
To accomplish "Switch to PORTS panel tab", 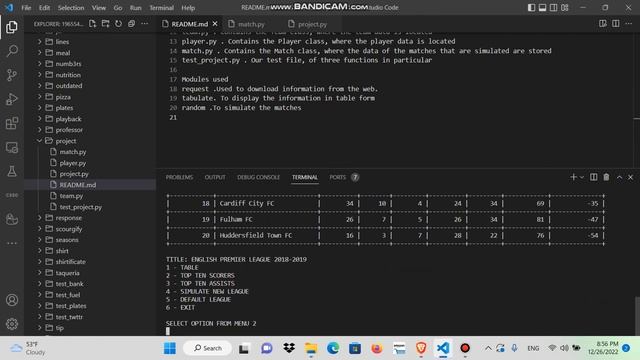I will [x=338, y=177].
